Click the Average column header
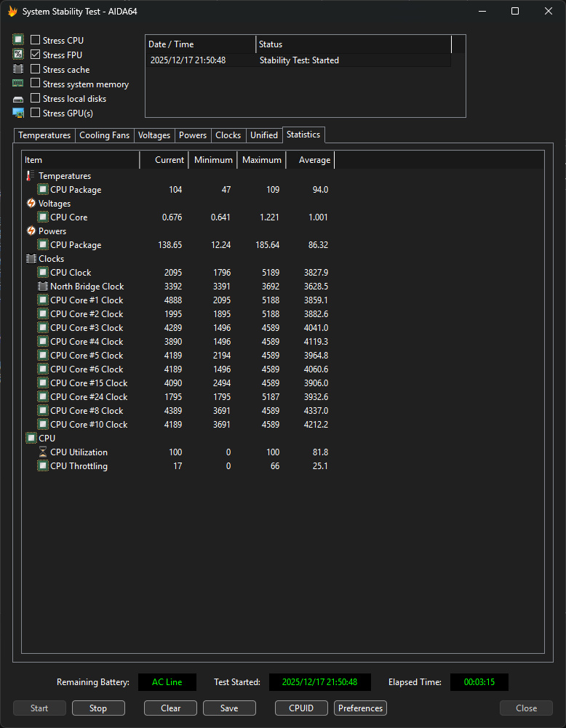Viewport: 566px width, 728px height. [310, 160]
